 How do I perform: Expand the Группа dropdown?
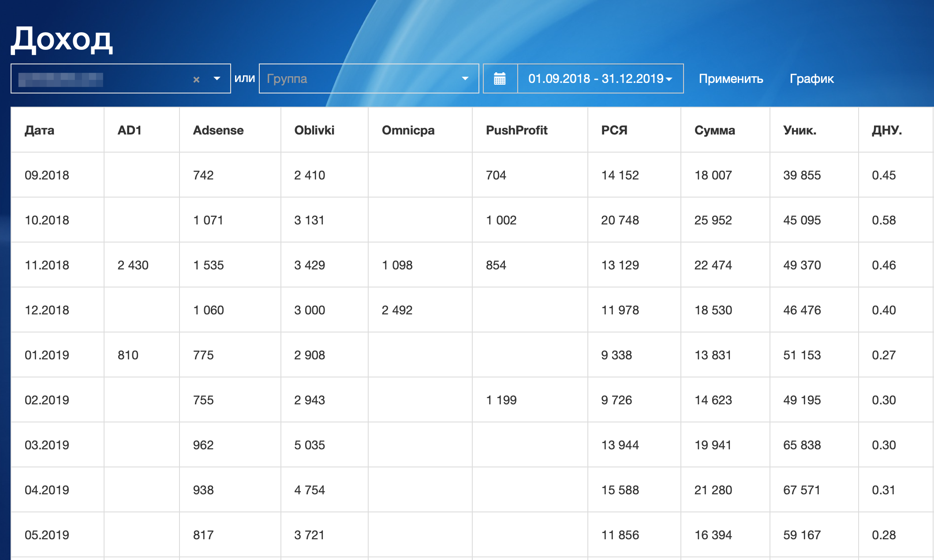coord(465,79)
